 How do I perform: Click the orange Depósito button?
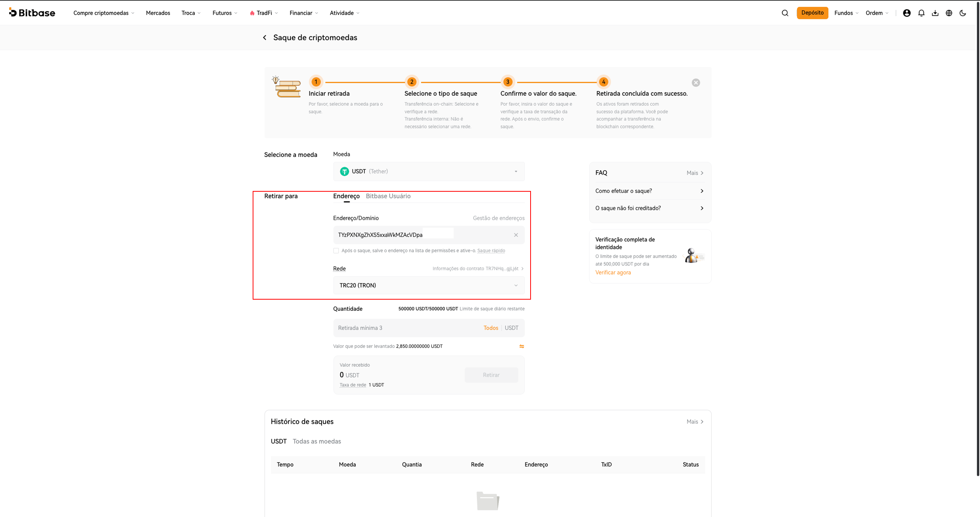click(x=812, y=13)
